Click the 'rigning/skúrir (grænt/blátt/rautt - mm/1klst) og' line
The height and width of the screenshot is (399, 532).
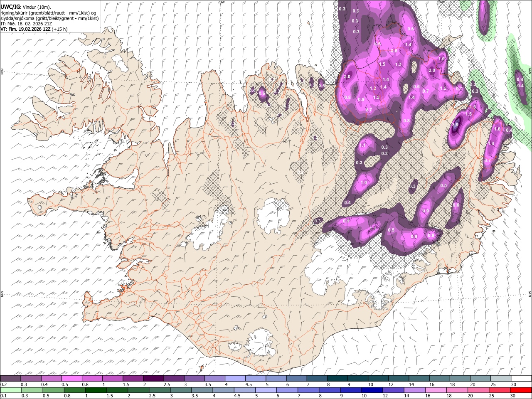point(49,13)
